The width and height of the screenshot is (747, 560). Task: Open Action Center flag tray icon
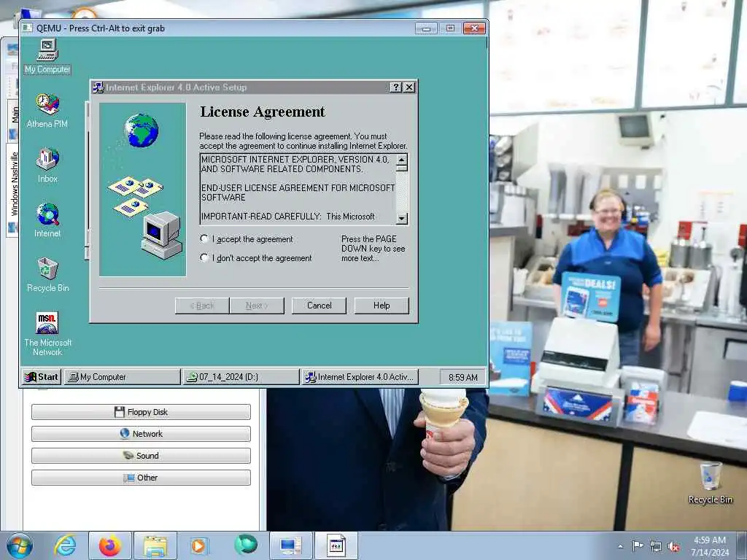[637, 545]
